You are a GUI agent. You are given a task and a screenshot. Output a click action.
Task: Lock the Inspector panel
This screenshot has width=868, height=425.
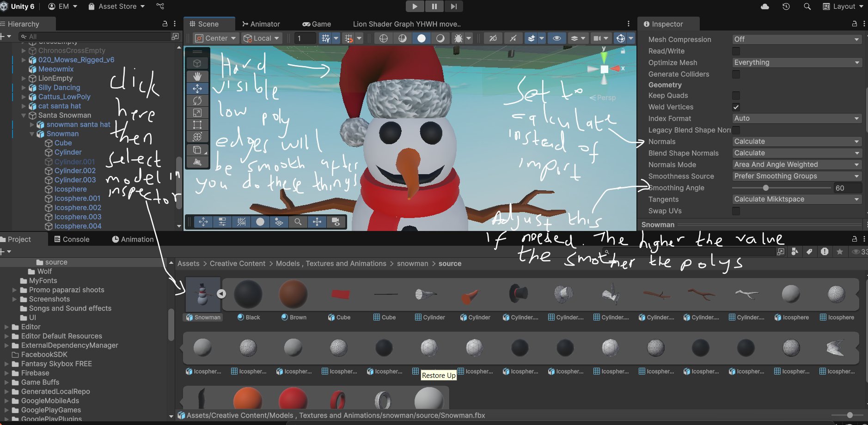point(855,24)
